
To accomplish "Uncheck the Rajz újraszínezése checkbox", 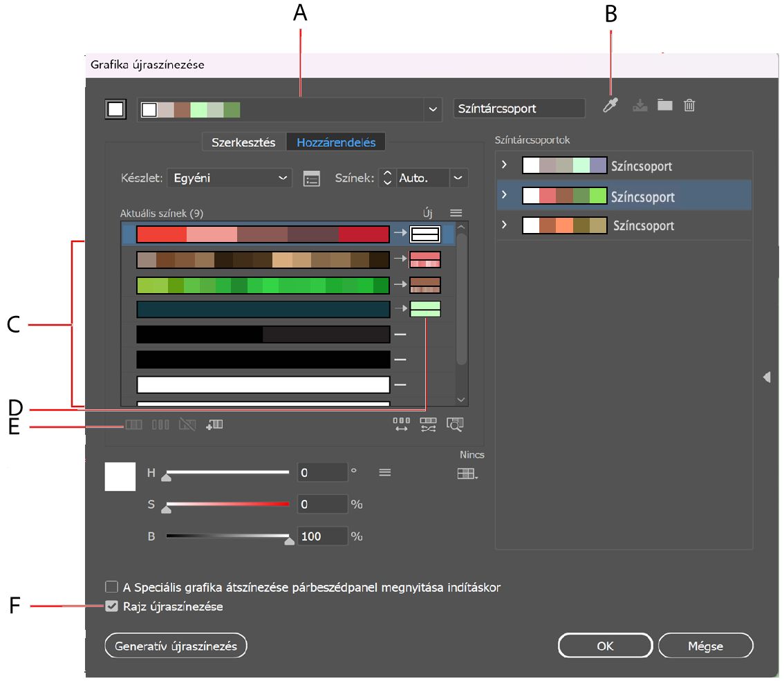I will point(111,606).
